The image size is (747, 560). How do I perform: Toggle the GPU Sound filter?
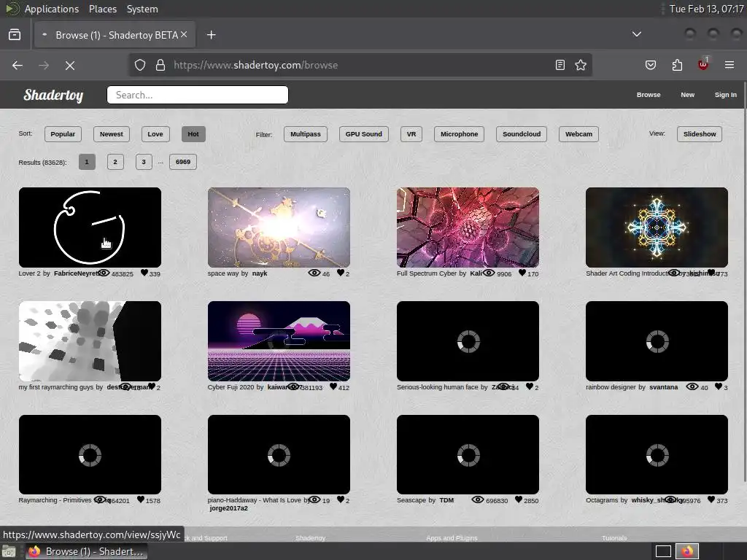click(x=364, y=134)
